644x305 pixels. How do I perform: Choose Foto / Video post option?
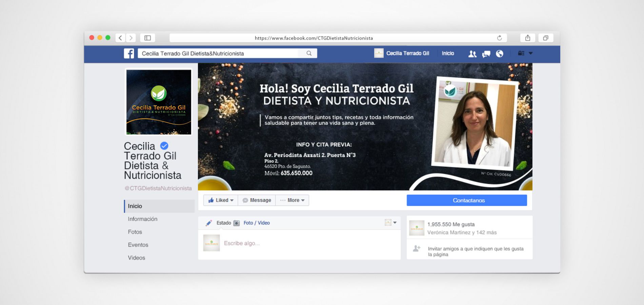pyautogui.click(x=257, y=223)
